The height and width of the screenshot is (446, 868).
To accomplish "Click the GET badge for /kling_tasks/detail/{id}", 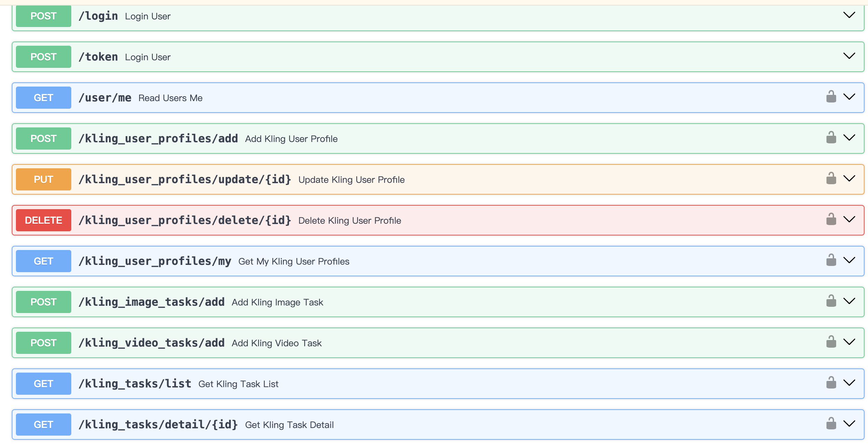I will coord(44,425).
